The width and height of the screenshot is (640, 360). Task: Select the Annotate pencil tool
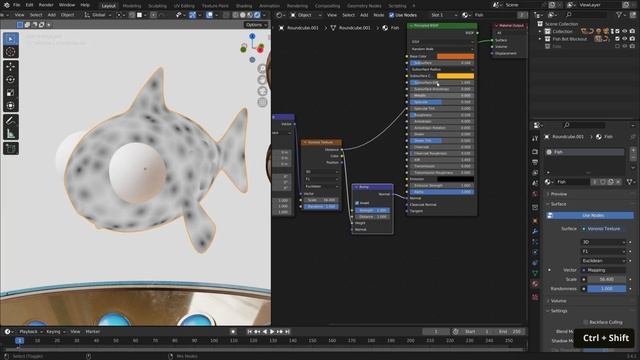(11, 120)
